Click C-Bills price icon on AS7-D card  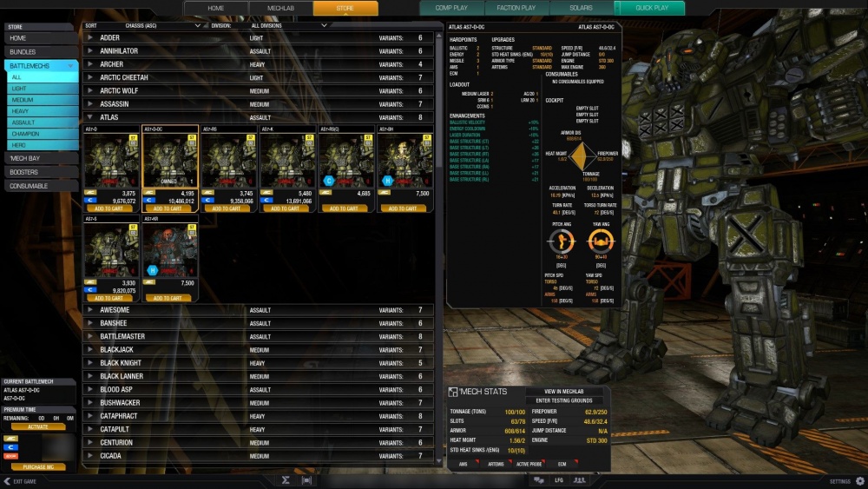[x=91, y=201]
